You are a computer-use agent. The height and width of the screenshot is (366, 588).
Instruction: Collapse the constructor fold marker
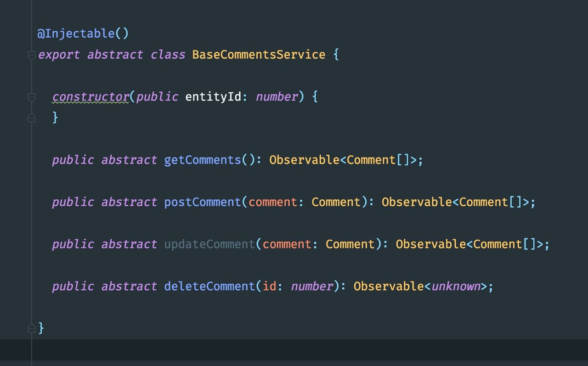31,97
